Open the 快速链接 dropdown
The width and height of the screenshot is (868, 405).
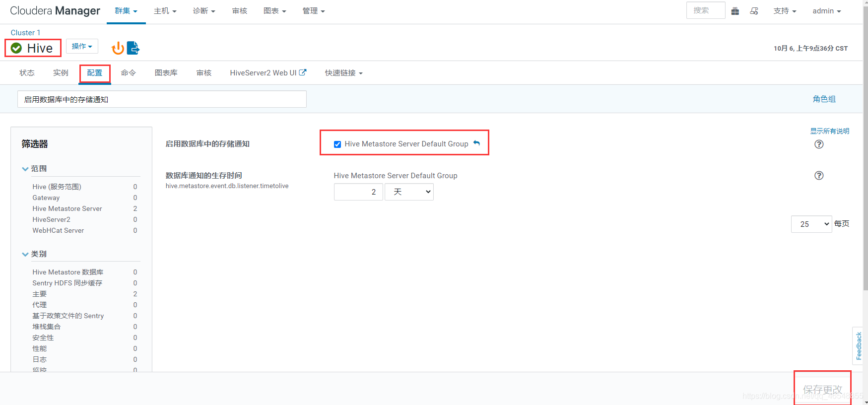click(344, 73)
